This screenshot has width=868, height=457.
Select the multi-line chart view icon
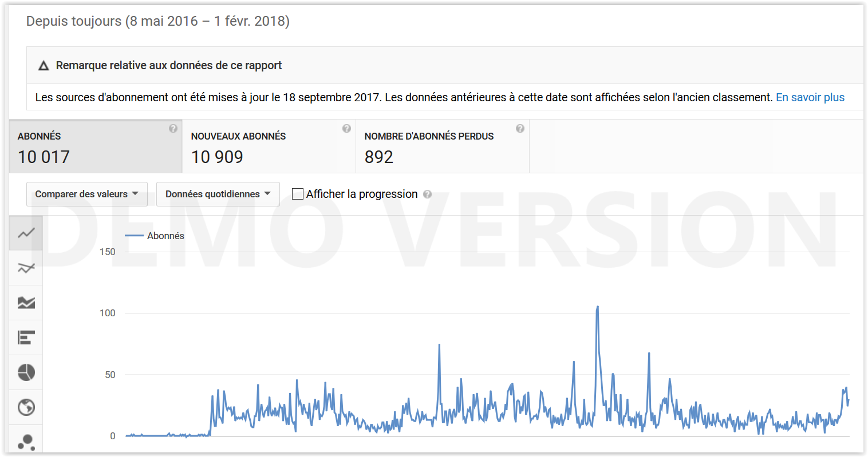point(26,268)
